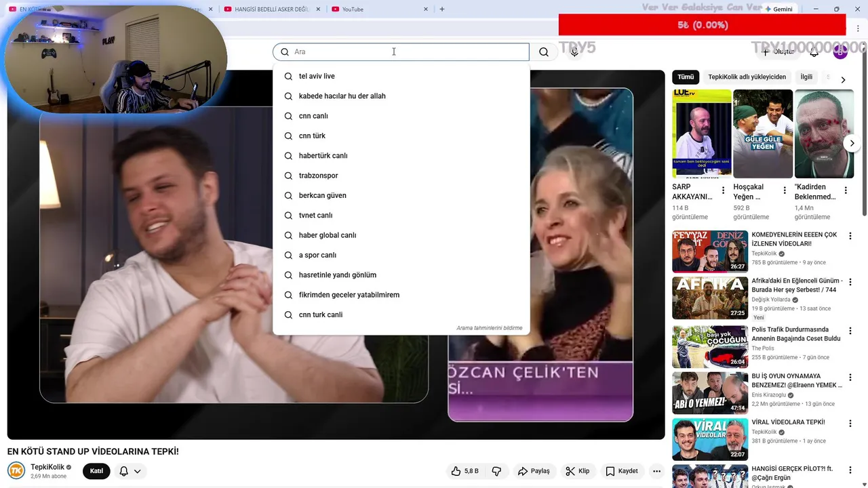The image size is (868, 488).
Task: Open options for KOMEDYENLERİN EEEEN ÇOK video
Action: click(850, 236)
